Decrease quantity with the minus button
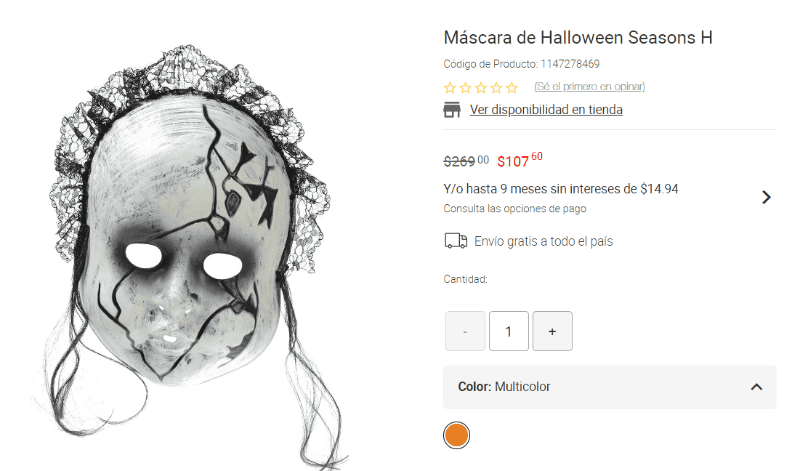This screenshot has height=471, width=800. (465, 331)
